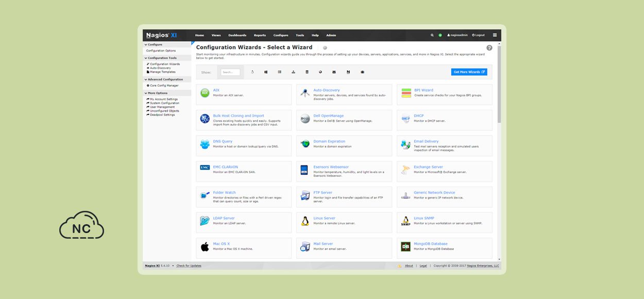Filter wizards by database icon
Screen dimensions: 644x299
307,72
